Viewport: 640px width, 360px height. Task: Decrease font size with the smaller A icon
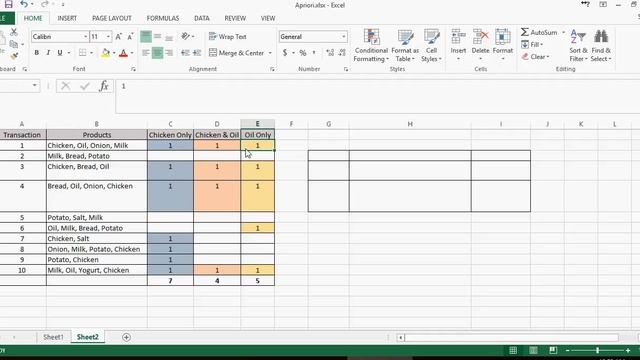click(130, 37)
